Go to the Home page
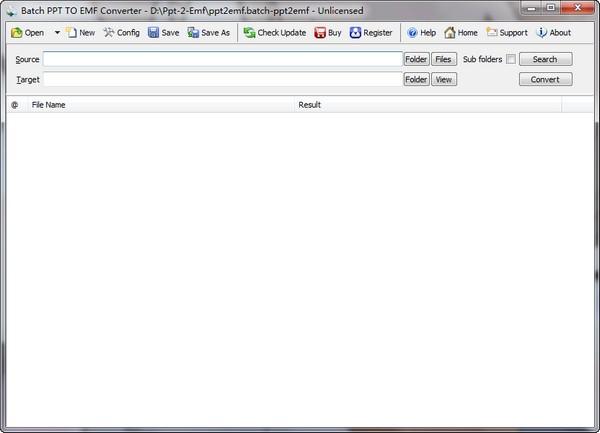Image resolution: width=600 pixels, height=433 pixels. pos(461,33)
